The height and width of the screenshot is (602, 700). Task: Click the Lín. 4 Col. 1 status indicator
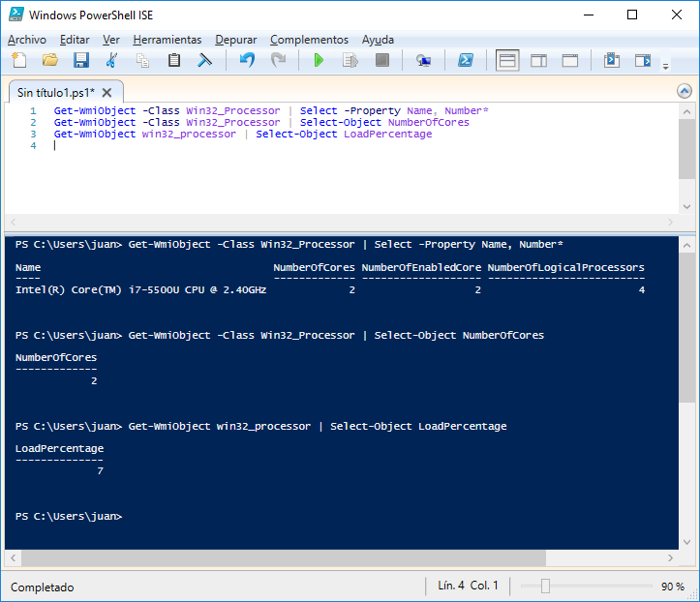coord(468,586)
